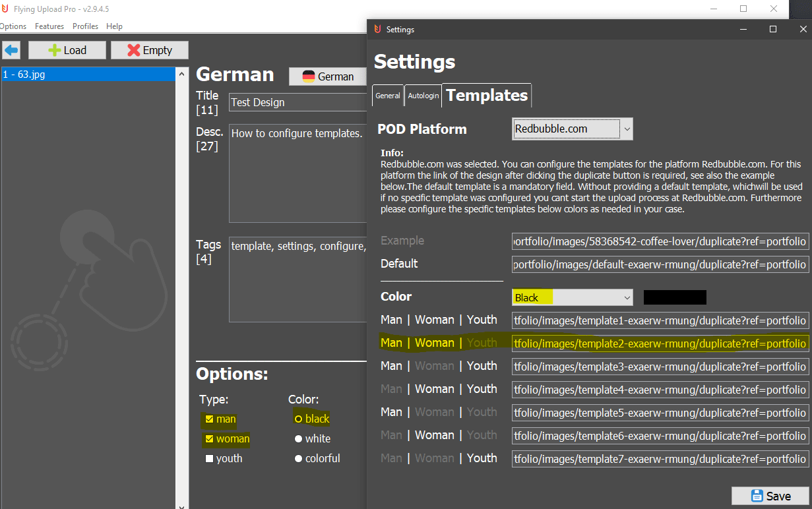This screenshot has width=812, height=509.
Task: Click the Example URL field
Action: [660, 241]
